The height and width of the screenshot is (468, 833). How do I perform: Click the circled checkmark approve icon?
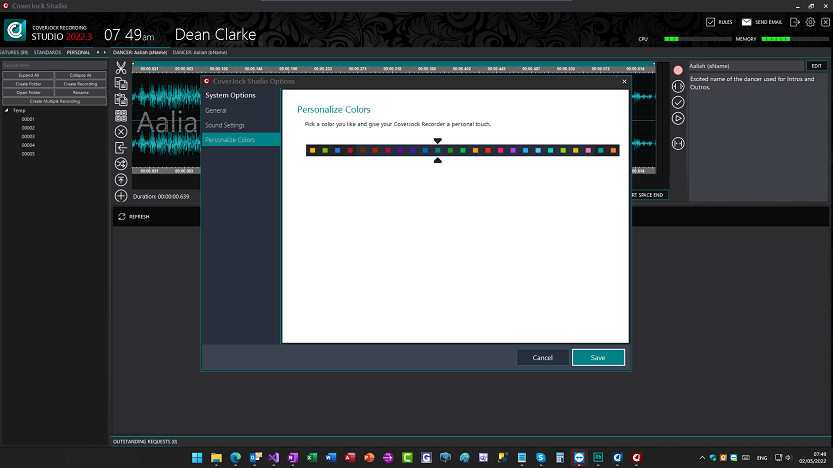tap(678, 102)
